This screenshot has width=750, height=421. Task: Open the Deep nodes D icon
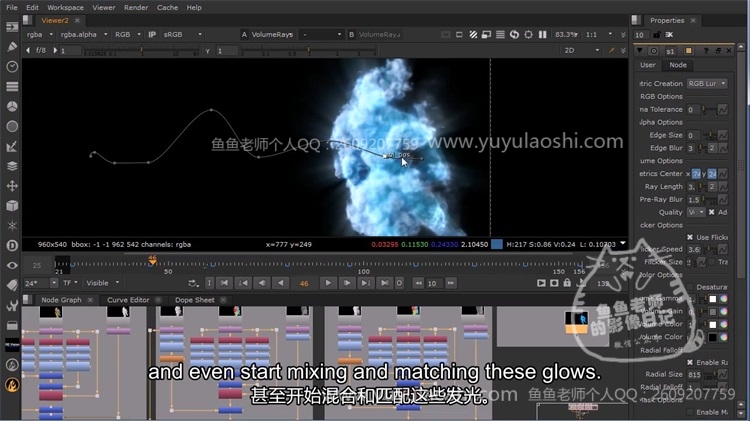[12, 245]
